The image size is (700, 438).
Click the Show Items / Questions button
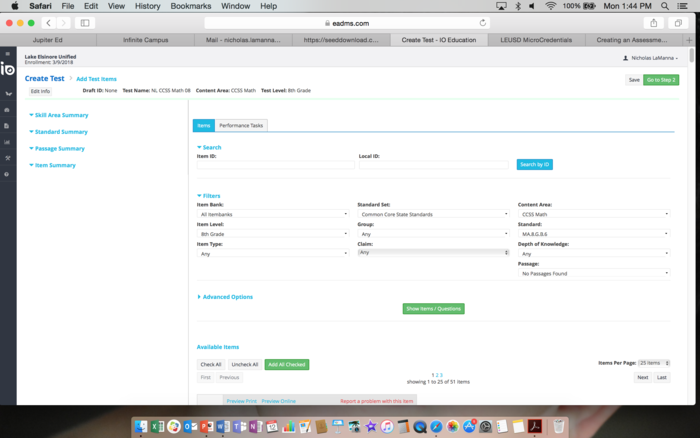[433, 309]
